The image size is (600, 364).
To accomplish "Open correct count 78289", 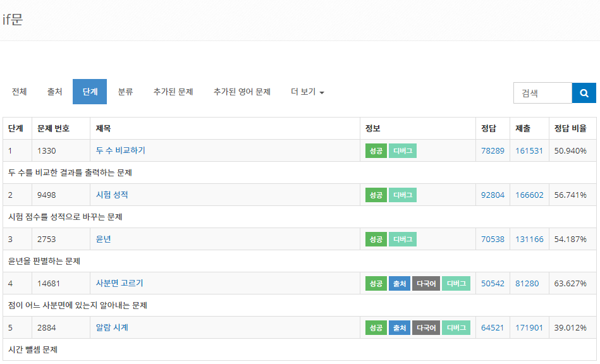I will (x=493, y=150).
